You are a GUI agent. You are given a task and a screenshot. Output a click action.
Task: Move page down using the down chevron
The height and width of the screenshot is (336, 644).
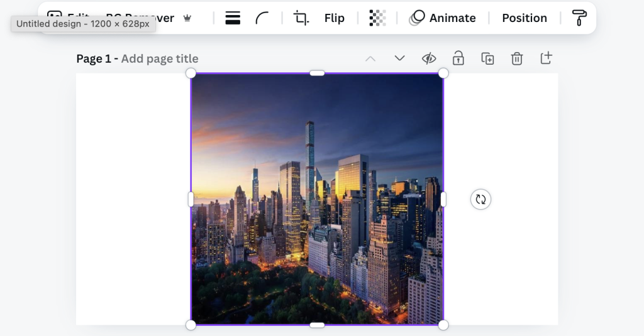[x=399, y=58]
